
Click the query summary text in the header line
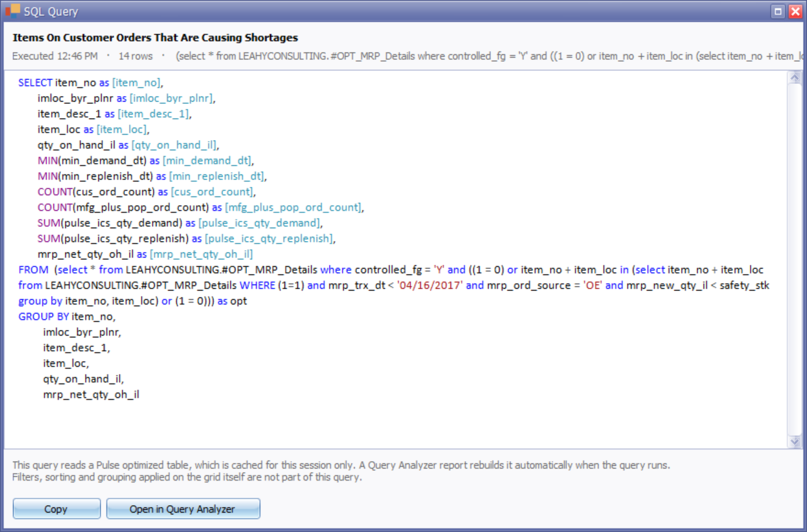click(x=489, y=56)
